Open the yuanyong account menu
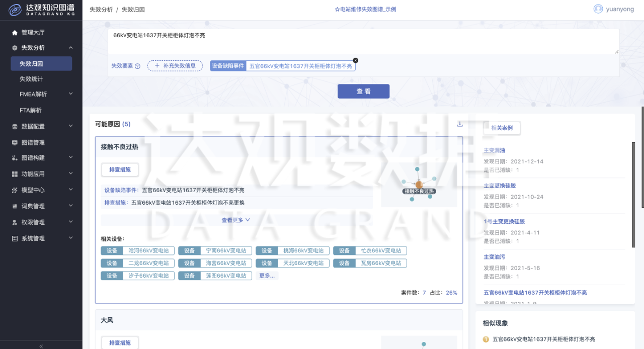The image size is (644, 349). pyautogui.click(x=619, y=9)
